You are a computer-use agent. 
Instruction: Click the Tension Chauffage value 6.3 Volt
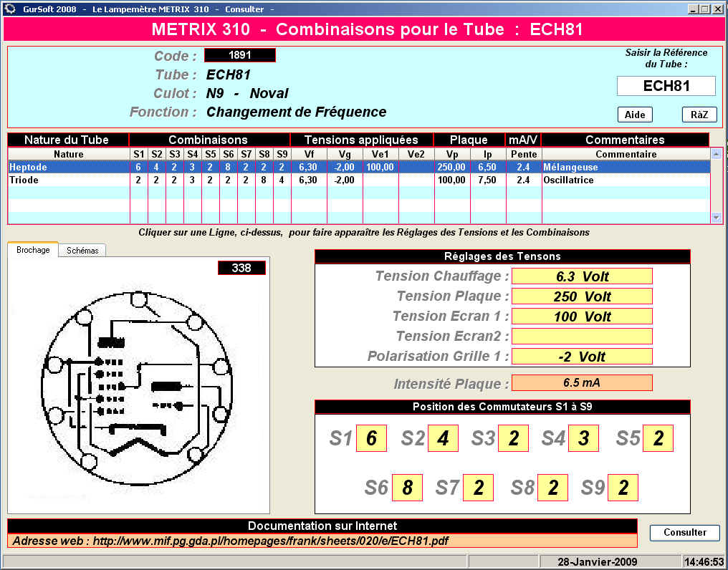(x=582, y=276)
